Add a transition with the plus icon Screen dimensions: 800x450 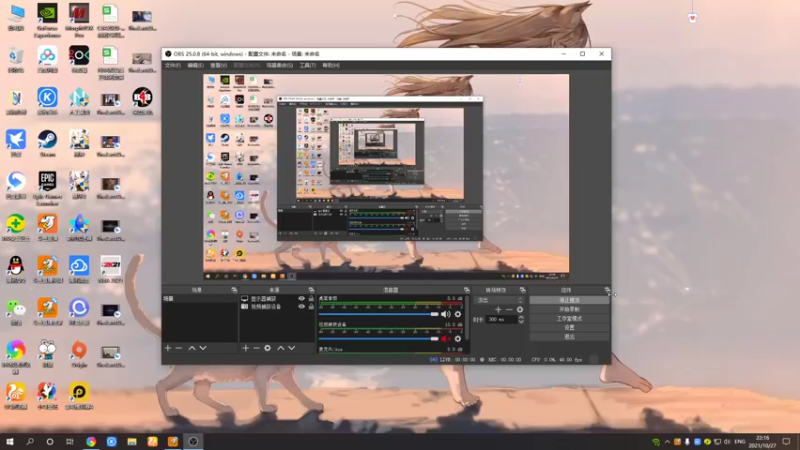coord(498,309)
